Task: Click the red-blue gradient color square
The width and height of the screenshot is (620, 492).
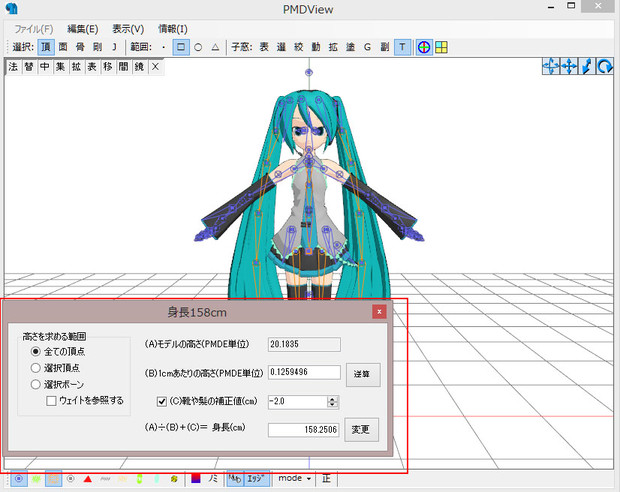Action: (x=196, y=478)
